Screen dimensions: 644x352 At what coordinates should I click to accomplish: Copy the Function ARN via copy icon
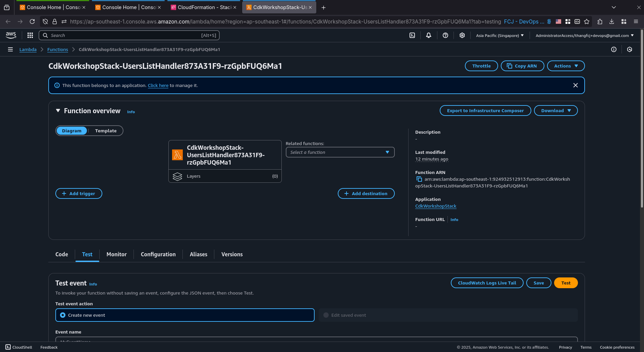(419, 179)
